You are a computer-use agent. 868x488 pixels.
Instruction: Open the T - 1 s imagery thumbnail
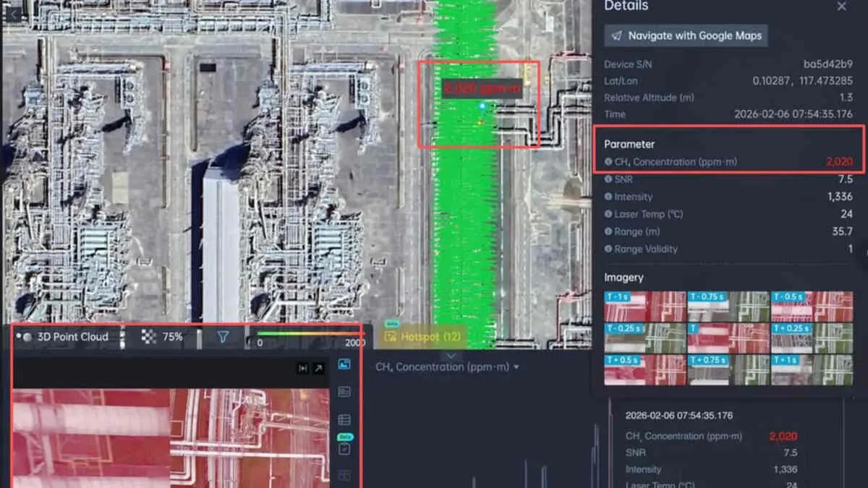(x=645, y=307)
